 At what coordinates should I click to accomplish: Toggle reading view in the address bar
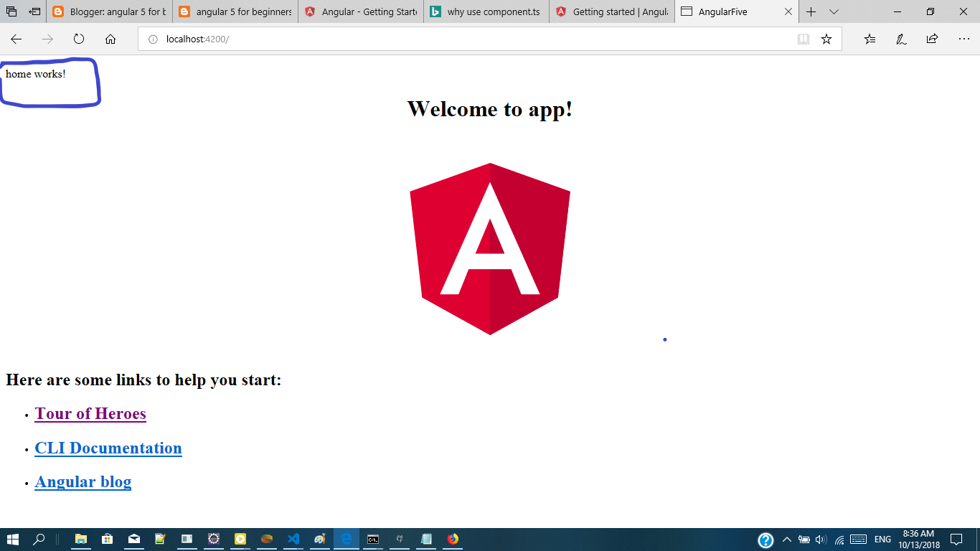803,39
